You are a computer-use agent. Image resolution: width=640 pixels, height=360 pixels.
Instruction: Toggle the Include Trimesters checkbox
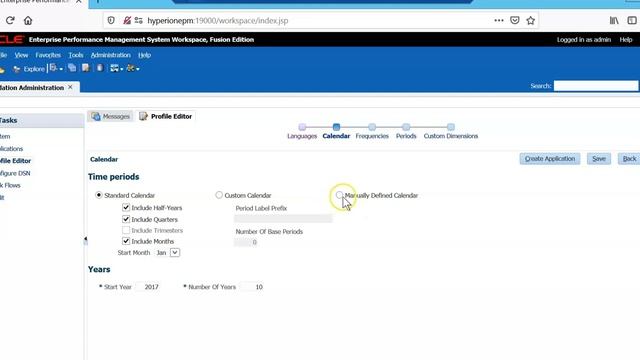(126, 230)
